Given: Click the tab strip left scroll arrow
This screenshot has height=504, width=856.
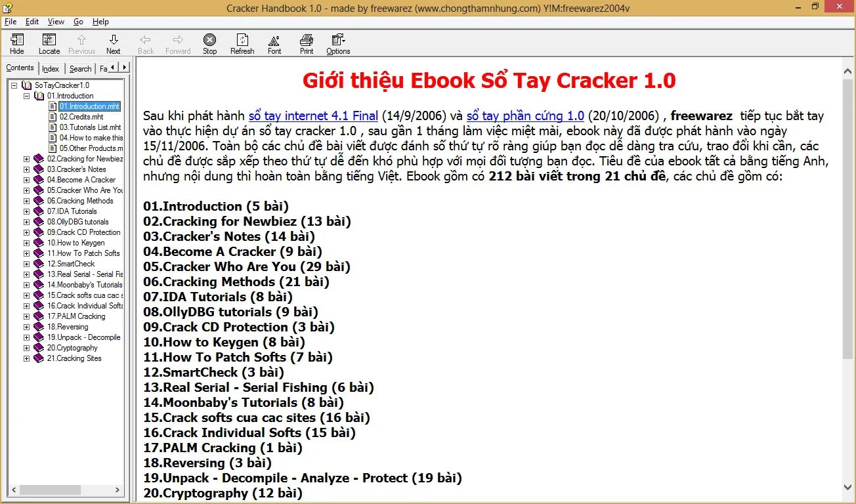Looking at the screenshot, I should [x=113, y=67].
